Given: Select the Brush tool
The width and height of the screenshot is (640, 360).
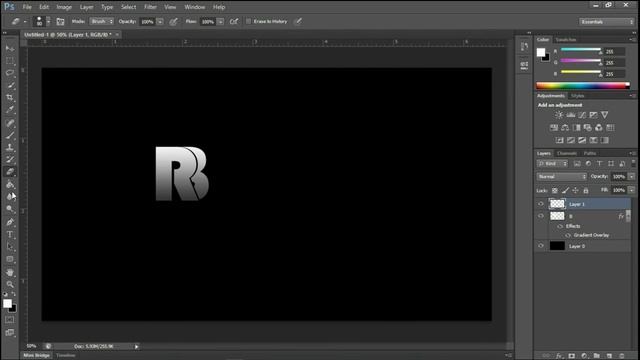Looking at the screenshot, I should pos(10,135).
